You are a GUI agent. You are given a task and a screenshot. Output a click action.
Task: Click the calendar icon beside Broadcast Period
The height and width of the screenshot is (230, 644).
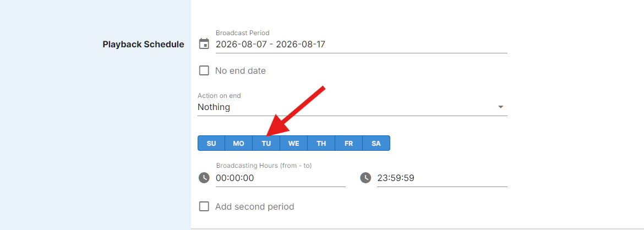pos(204,44)
